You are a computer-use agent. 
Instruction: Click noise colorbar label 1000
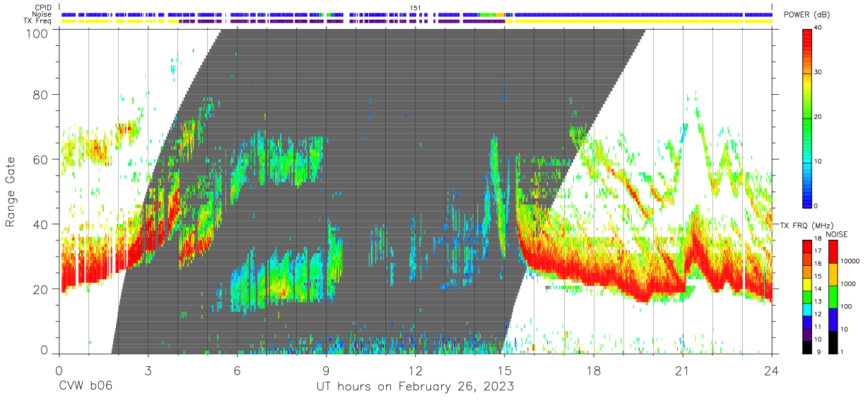(848, 284)
